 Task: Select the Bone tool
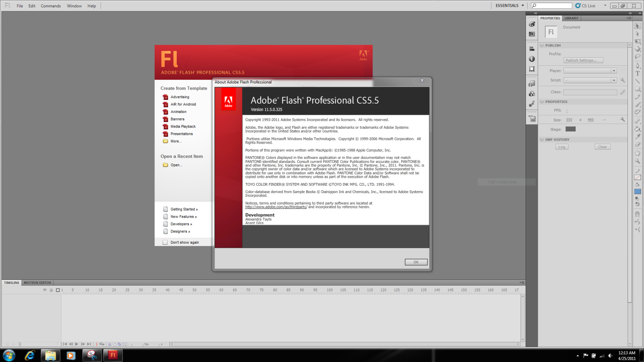coord(638,121)
